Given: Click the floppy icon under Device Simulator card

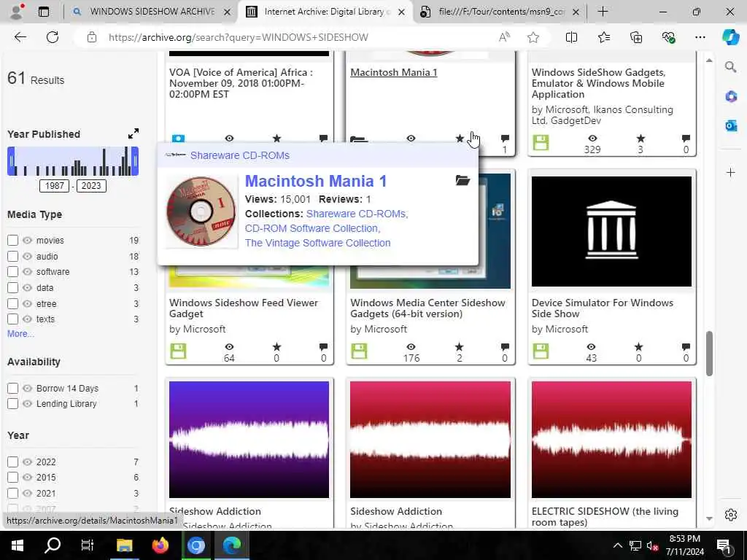Looking at the screenshot, I should (x=541, y=351).
